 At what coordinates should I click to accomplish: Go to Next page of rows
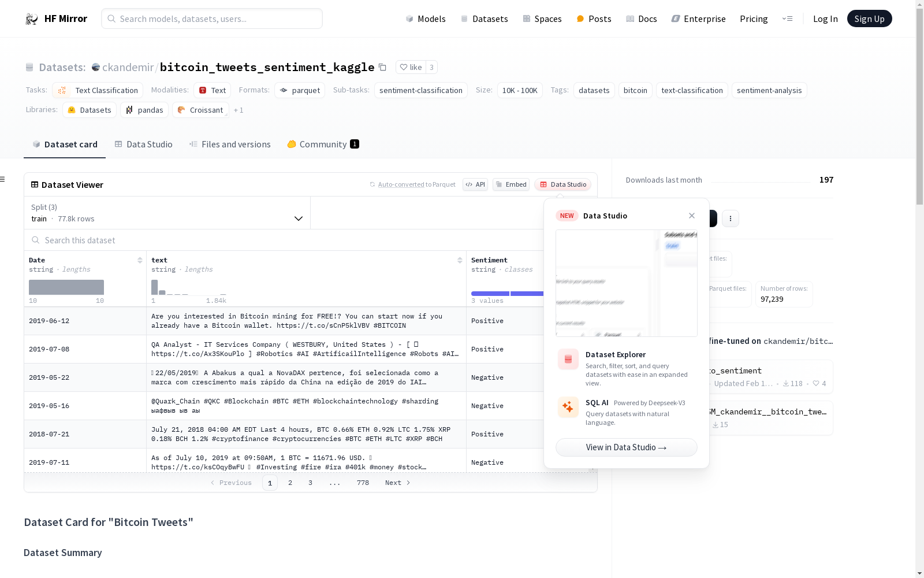pyautogui.click(x=398, y=483)
